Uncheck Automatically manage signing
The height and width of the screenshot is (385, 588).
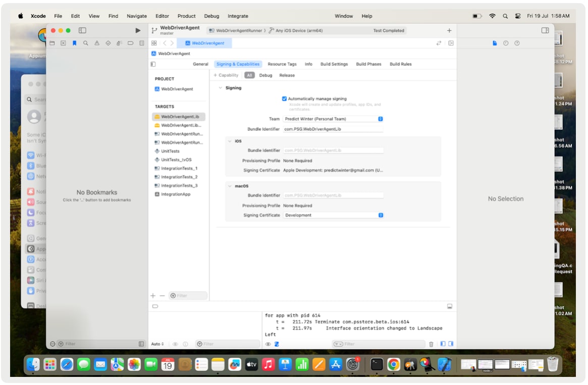[284, 99]
